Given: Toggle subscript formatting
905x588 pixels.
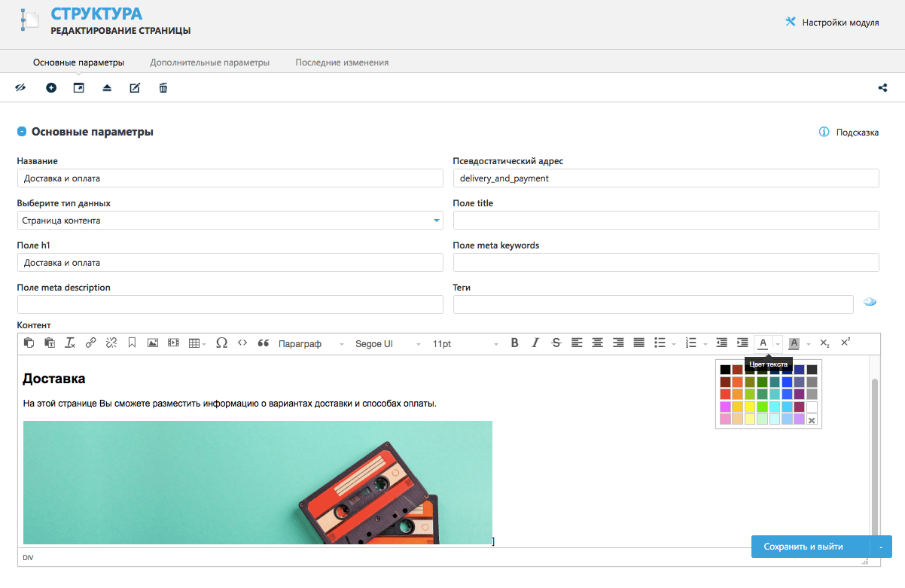Looking at the screenshot, I should (x=825, y=343).
